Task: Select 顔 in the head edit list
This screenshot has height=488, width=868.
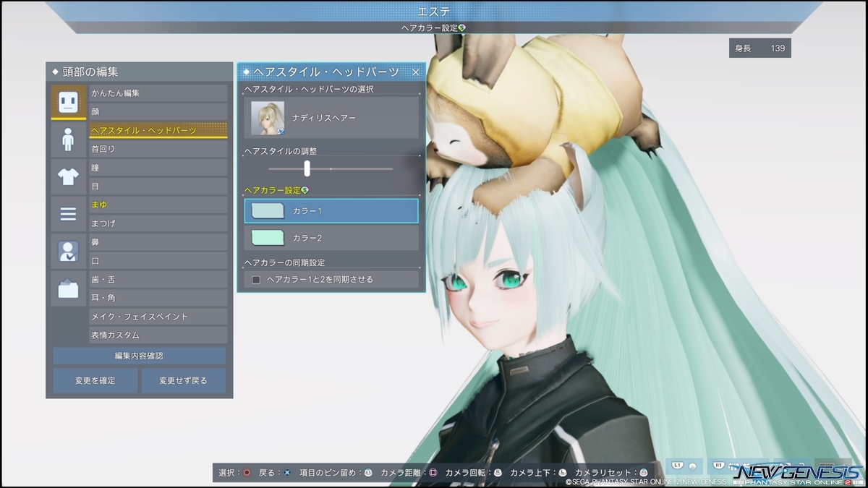Action: click(x=158, y=112)
